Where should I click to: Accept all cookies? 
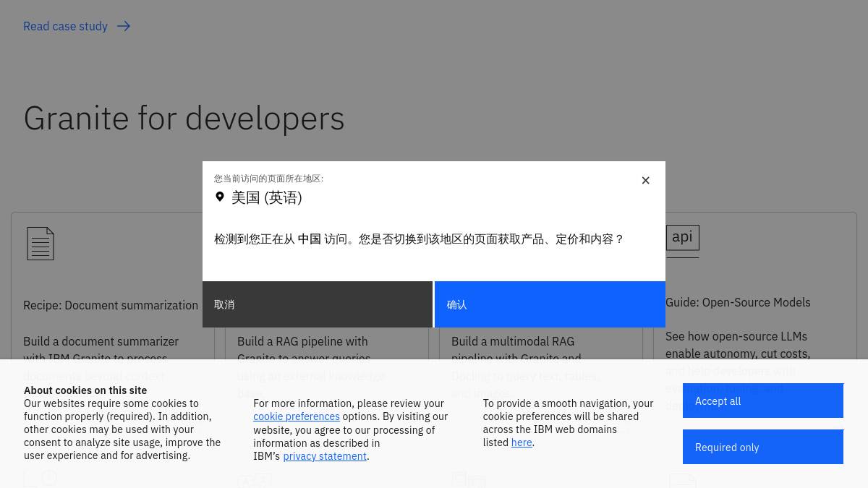click(x=763, y=401)
